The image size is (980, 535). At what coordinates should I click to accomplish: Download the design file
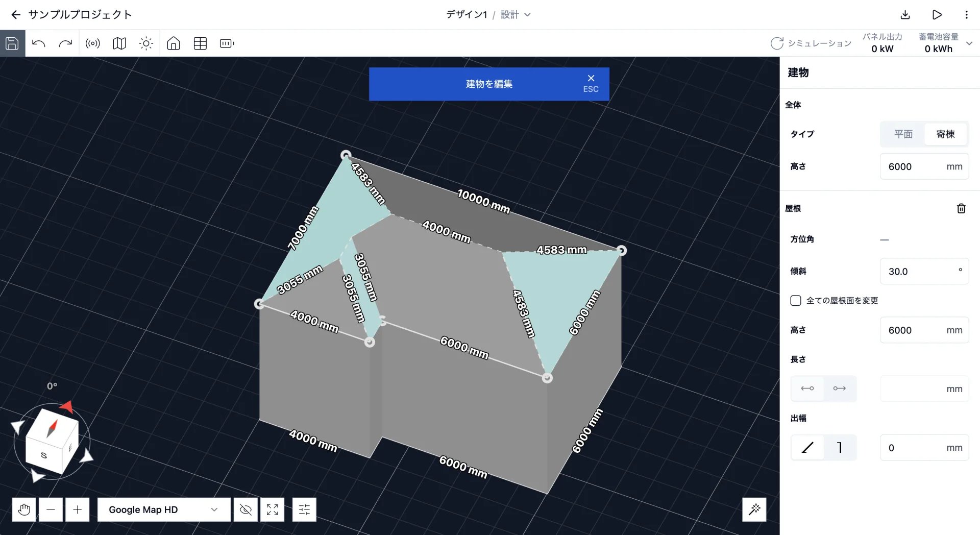tap(905, 15)
